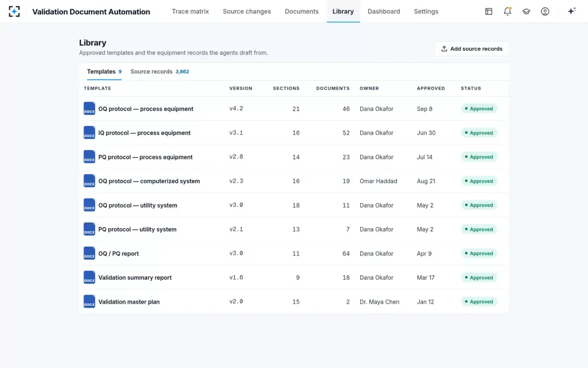Click the Template column header
This screenshot has width=588, height=368.
tap(97, 88)
